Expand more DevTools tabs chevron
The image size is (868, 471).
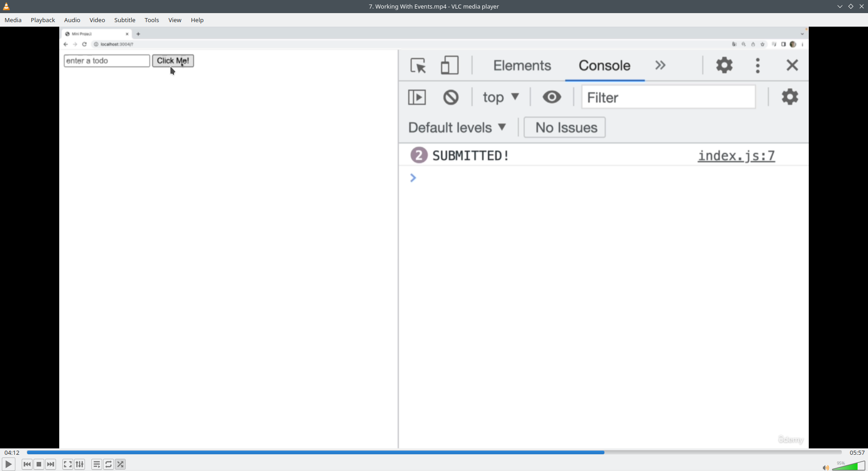tap(660, 65)
